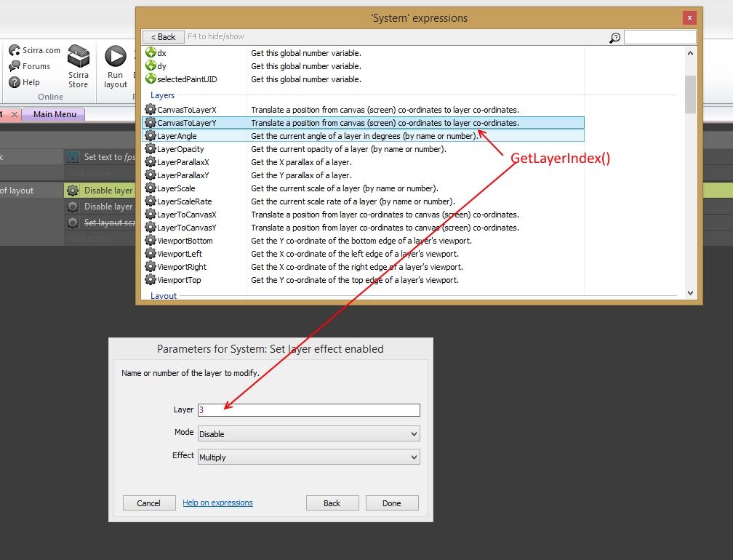Select the LayerAngle expression row
The image size is (733, 560).
click(x=364, y=136)
